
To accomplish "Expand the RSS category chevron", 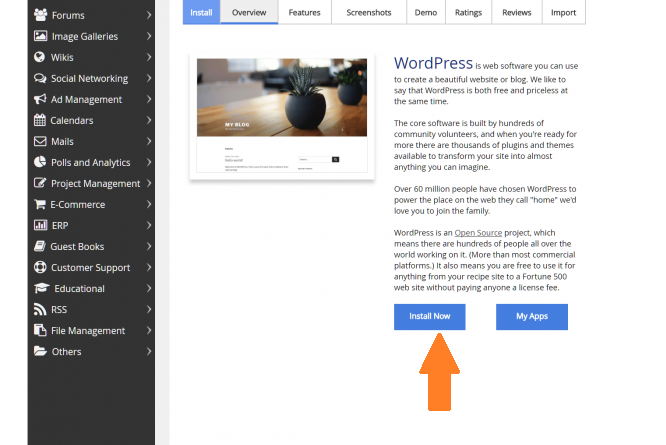I will (x=149, y=309).
